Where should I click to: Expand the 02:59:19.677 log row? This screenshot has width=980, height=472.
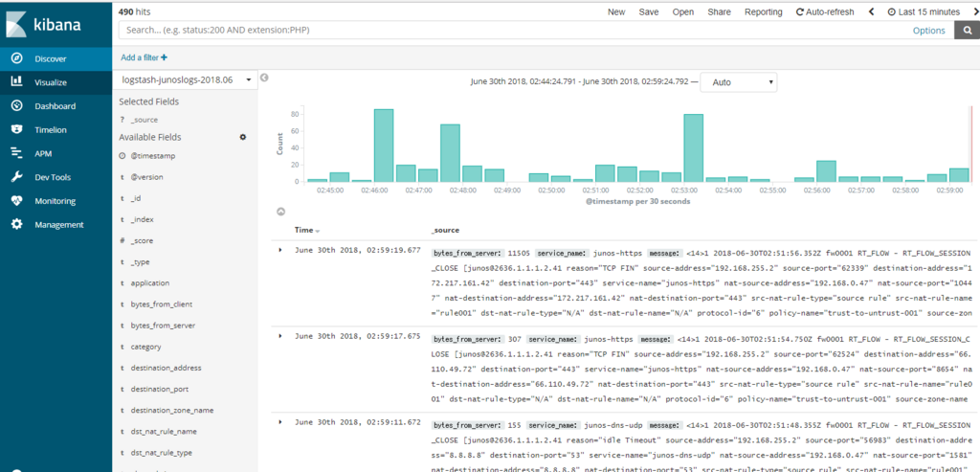pyautogui.click(x=280, y=250)
